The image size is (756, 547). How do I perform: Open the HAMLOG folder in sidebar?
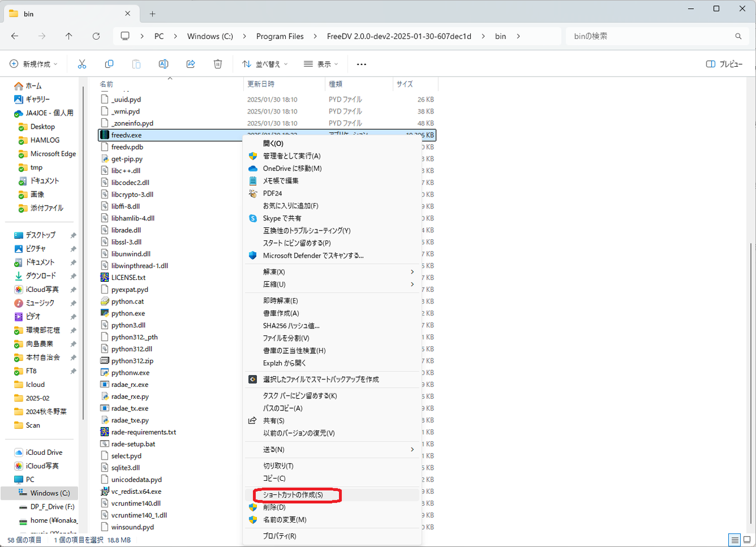45,140
